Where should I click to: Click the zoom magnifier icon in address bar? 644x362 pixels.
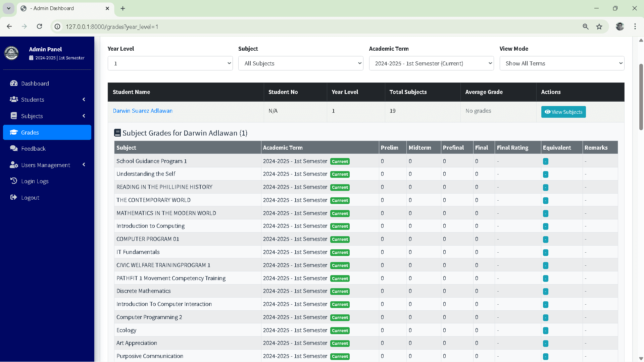pyautogui.click(x=586, y=27)
